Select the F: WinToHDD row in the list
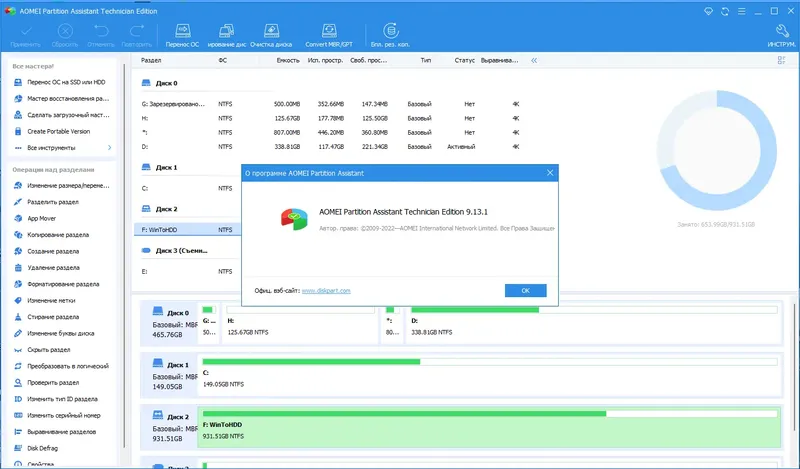The width and height of the screenshot is (800, 469). pyautogui.click(x=188, y=230)
